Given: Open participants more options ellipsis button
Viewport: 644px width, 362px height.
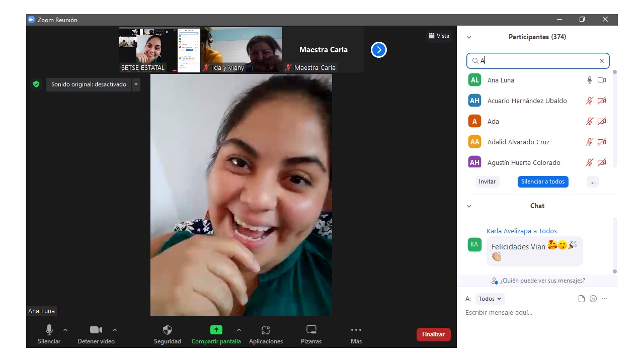Looking at the screenshot, I should coord(593,182).
